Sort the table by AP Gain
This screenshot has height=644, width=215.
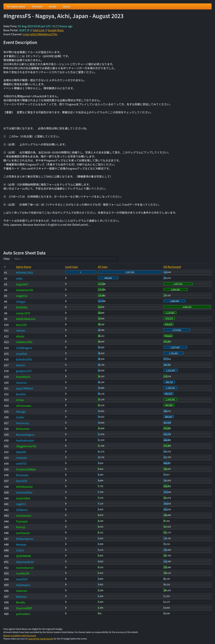click(103, 267)
